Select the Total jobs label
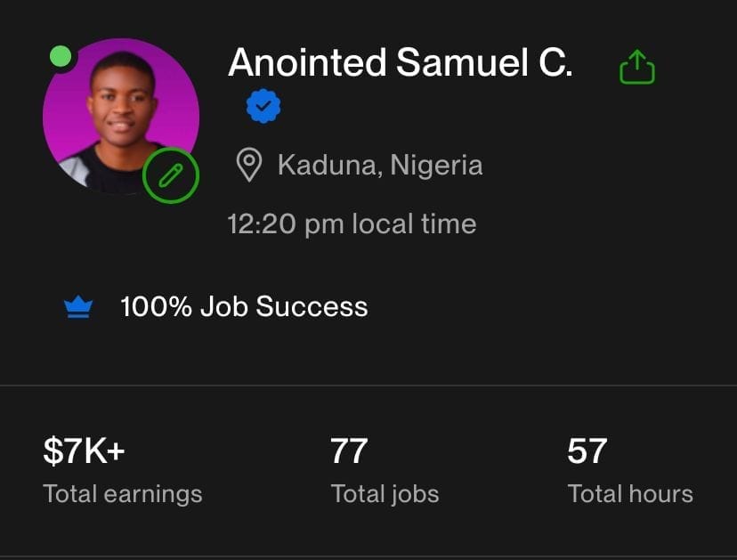The height and width of the screenshot is (560, 737). 385,494
